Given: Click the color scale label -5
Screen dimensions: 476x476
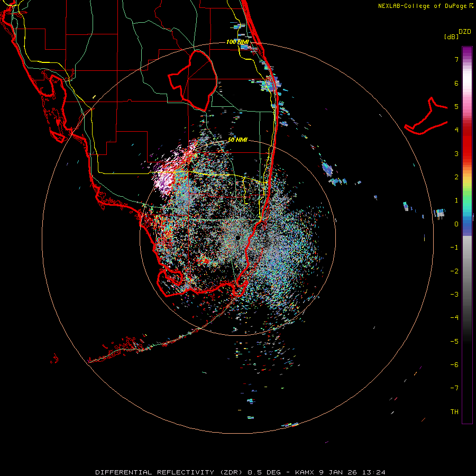Looking at the screenshot, I should pyautogui.click(x=454, y=342).
